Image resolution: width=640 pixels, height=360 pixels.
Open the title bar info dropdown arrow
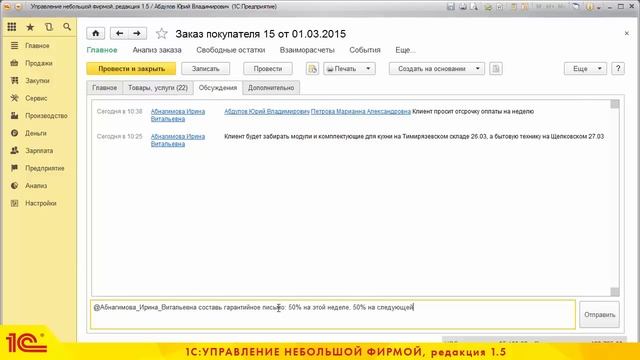pos(599,7)
